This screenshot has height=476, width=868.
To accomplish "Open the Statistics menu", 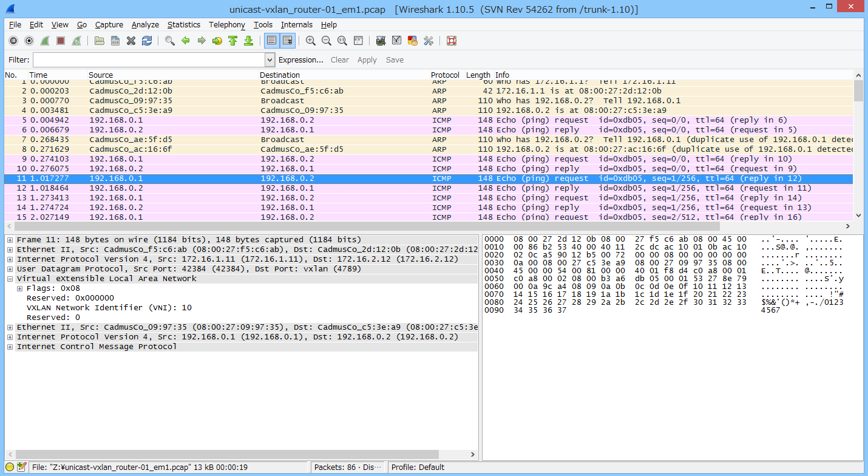I will [183, 24].
